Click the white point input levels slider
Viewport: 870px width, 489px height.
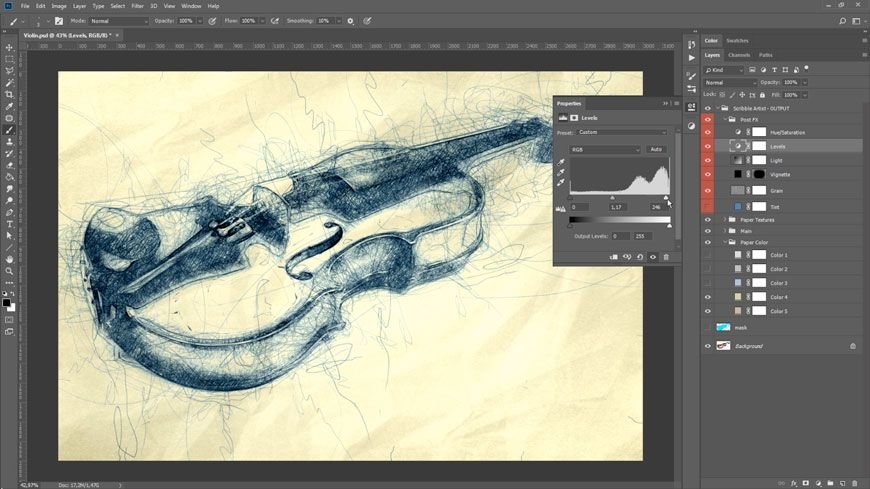667,199
